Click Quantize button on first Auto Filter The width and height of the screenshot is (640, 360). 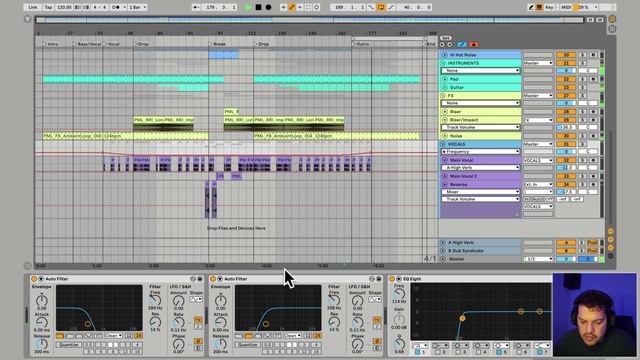69,345
